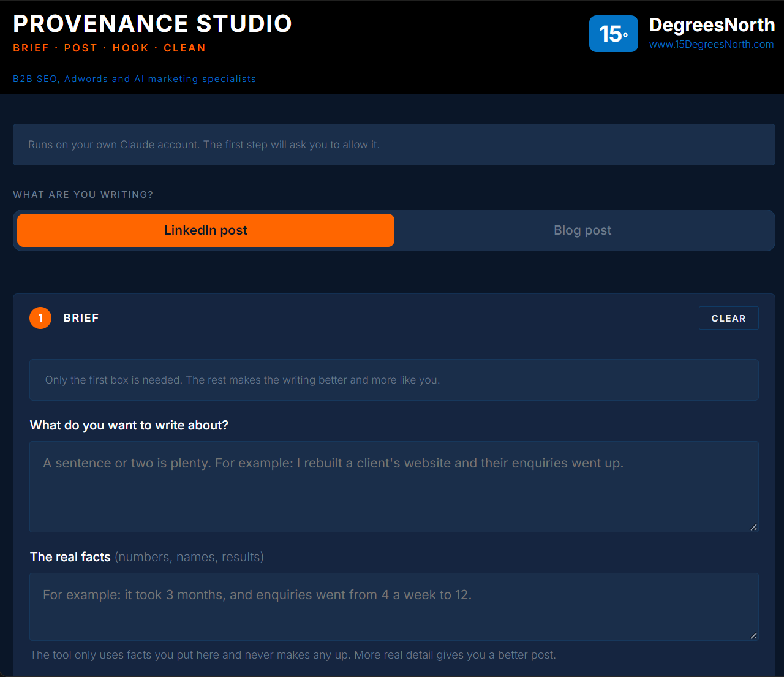
Task: Click the 'Only the first box is needed' hint
Action: 394,380
